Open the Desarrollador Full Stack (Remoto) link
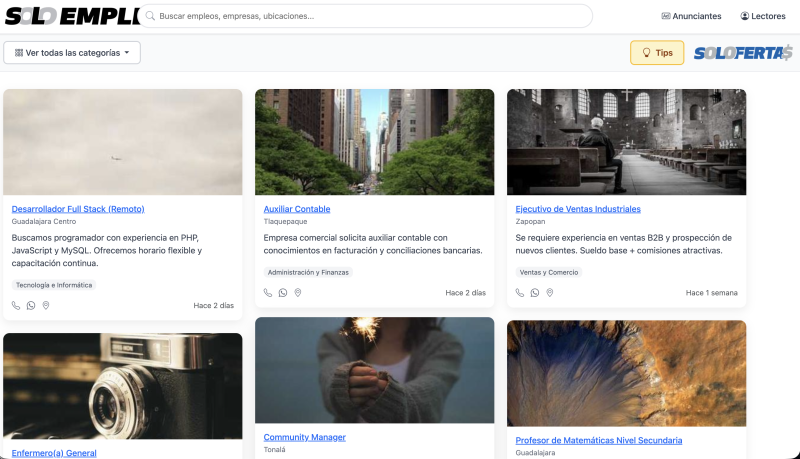This screenshot has width=800, height=459. click(x=78, y=209)
